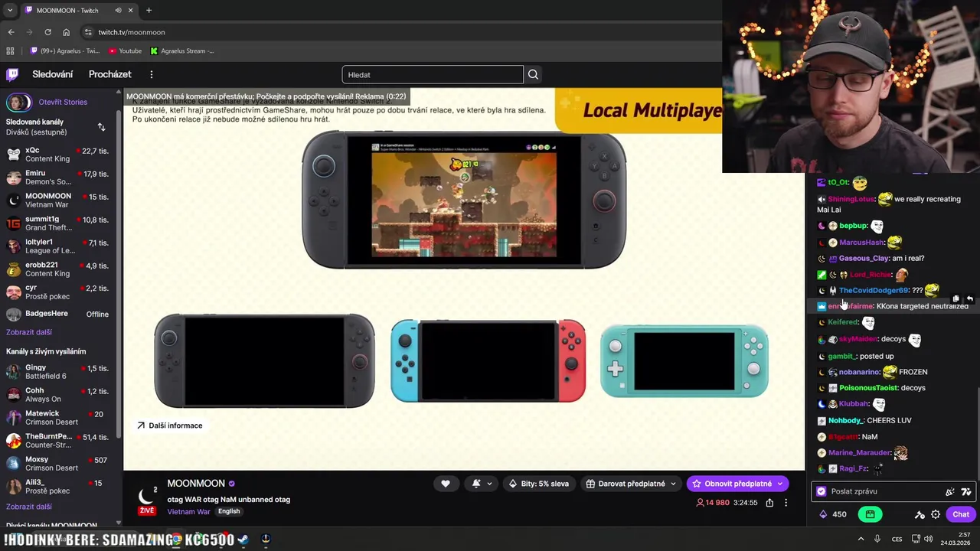Click Další informace link
This screenshot has width=980, height=551.
170,425
